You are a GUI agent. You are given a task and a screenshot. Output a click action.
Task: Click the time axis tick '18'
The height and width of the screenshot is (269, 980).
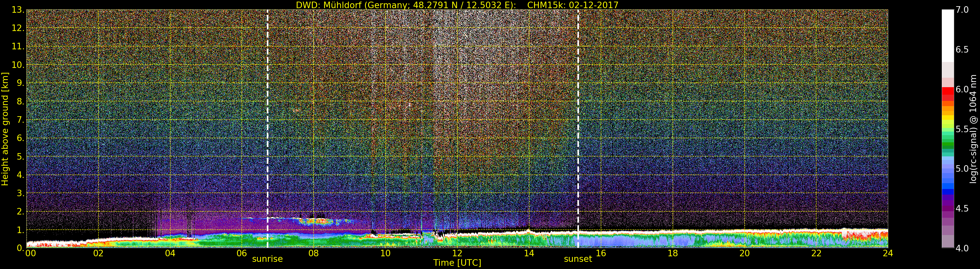pyautogui.click(x=673, y=253)
